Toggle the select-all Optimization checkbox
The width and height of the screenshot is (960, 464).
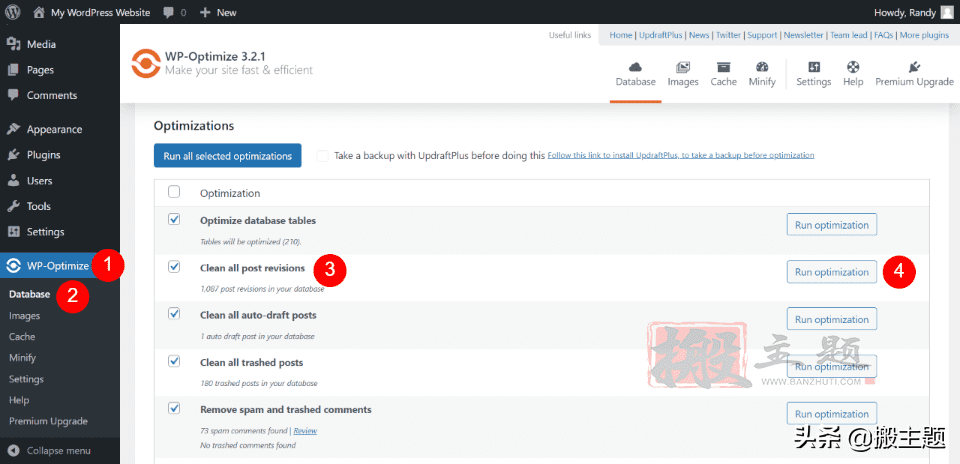point(174,192)
